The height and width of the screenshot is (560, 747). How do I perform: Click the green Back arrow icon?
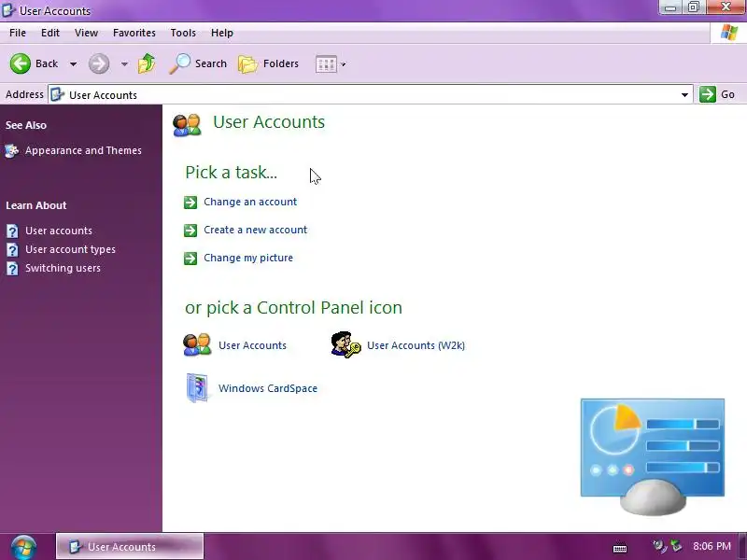click(x=21, y=63)
